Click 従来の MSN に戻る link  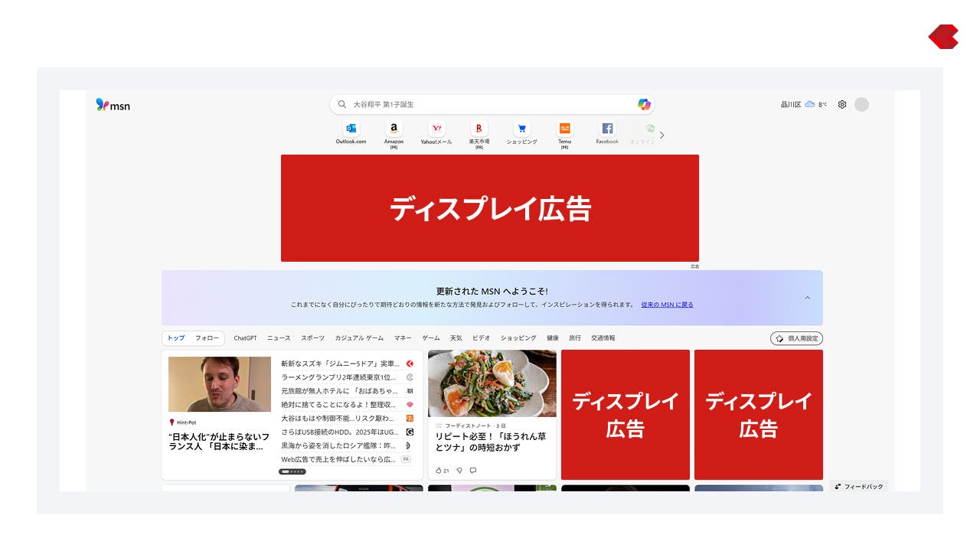click(x=667, y=305)
